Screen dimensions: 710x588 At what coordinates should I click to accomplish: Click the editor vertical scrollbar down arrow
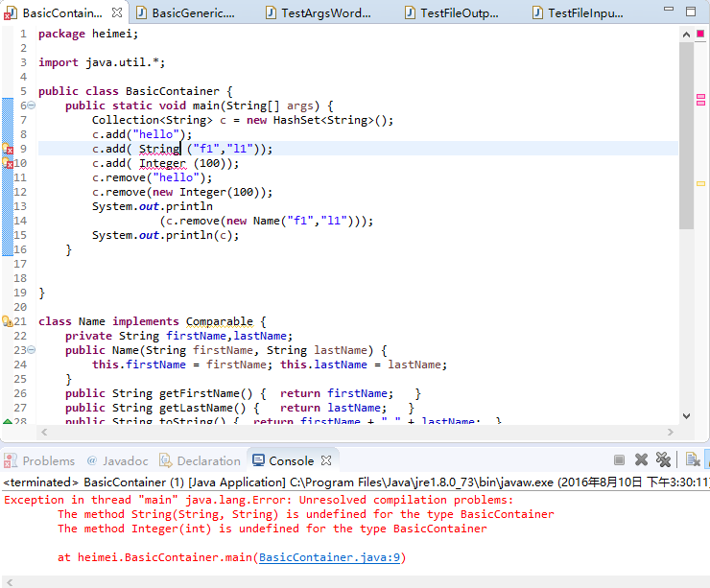click(686, 416)
